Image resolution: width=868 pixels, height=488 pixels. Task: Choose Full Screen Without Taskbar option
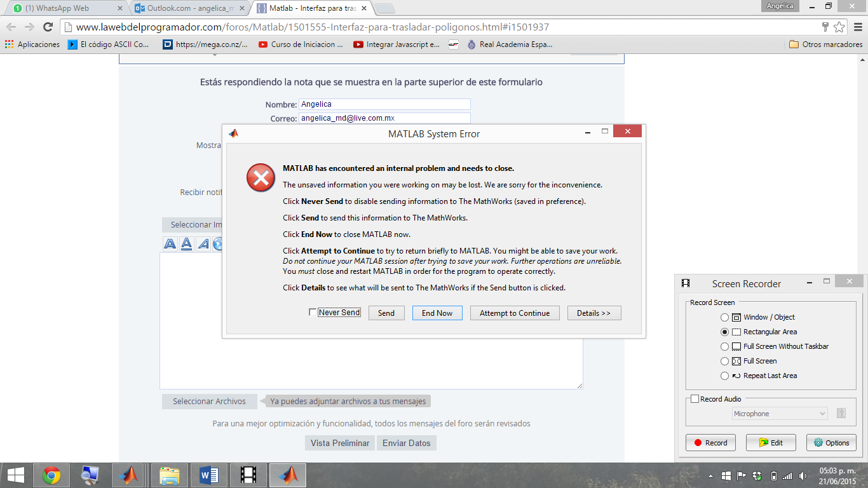pyautogui.click(x=724, y=346)
